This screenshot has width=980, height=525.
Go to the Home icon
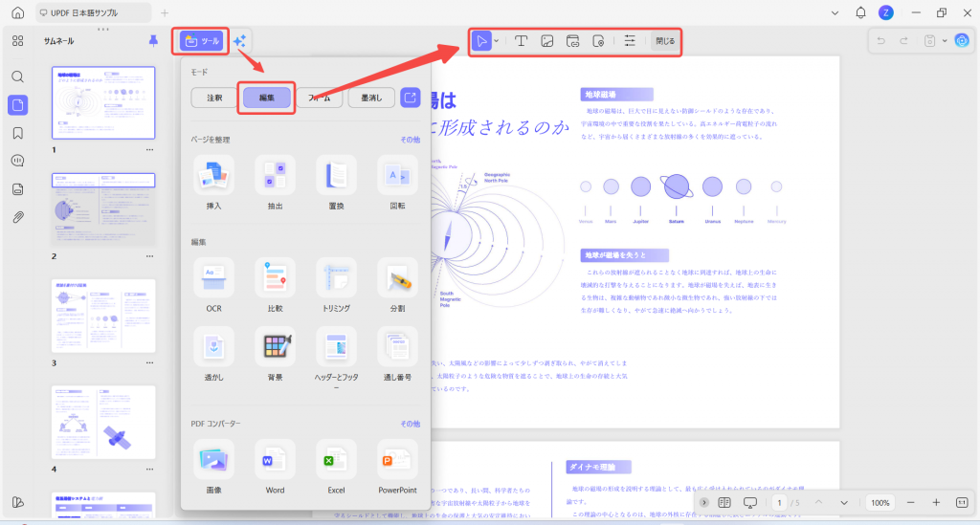coord(17,12)
